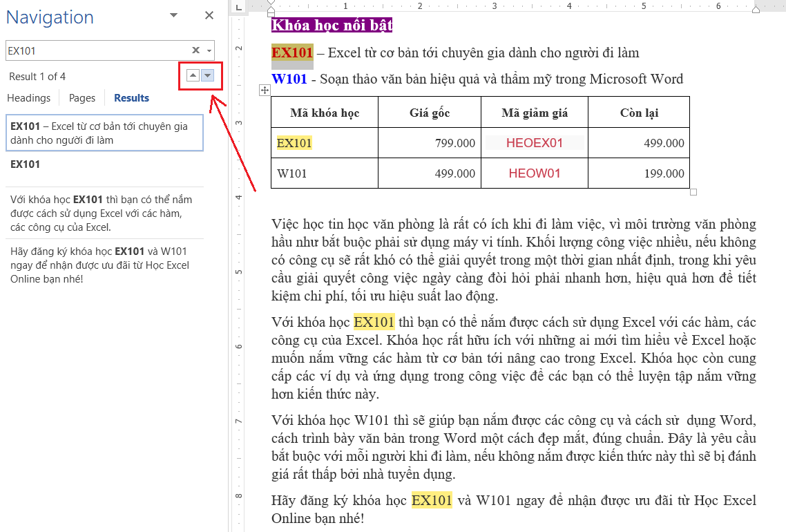786x532 pixels.
Task: Click the left indent marker on ruler
Action: pos(271,8)
